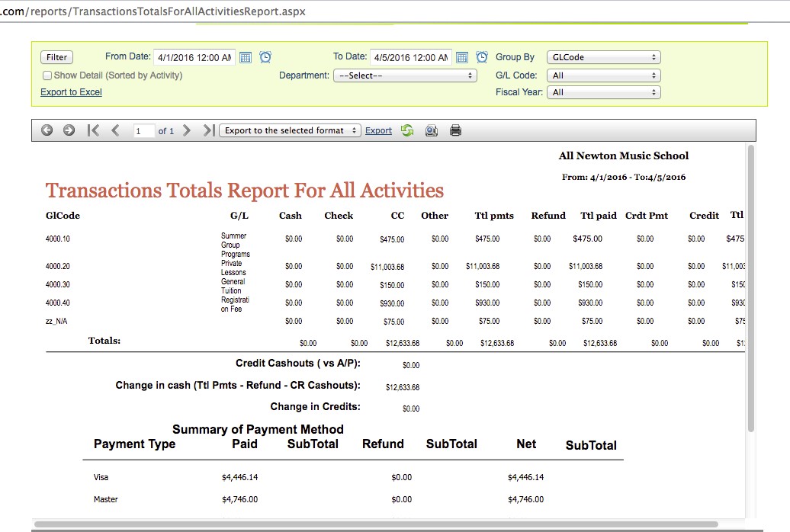Expand the Group By GLCode dropdown

point(604,57)
